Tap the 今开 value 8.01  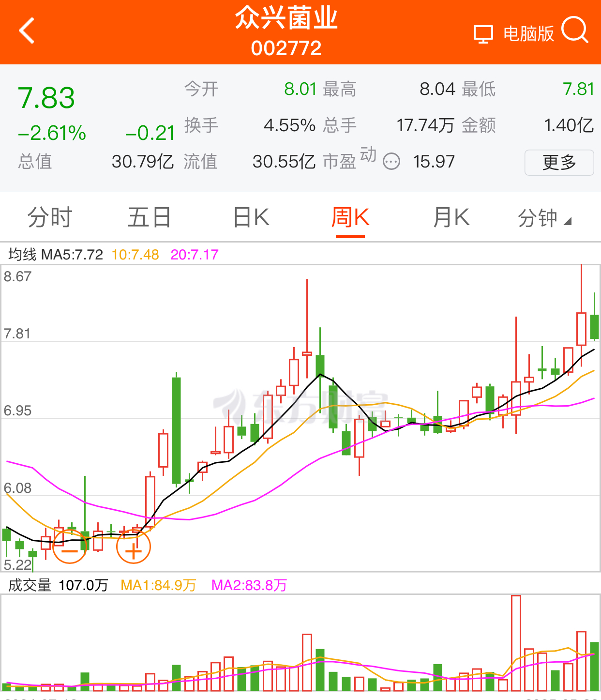point(300,89)
